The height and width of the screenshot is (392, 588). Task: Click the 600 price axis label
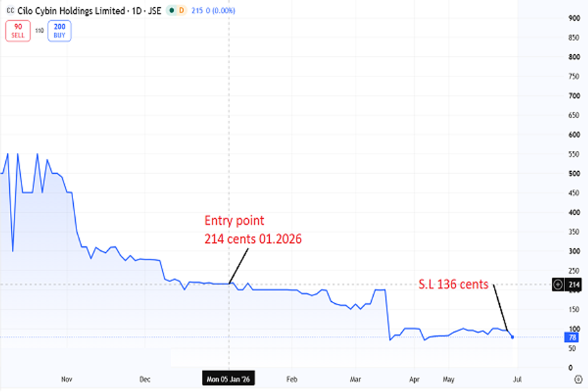tap(574, 135)
